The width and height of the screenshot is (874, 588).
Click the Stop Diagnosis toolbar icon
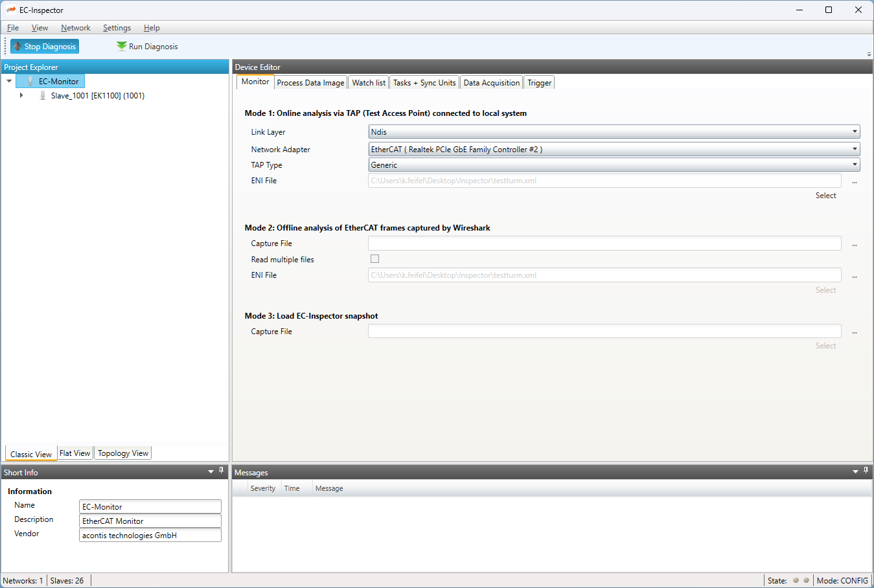(x=17, y=47)
